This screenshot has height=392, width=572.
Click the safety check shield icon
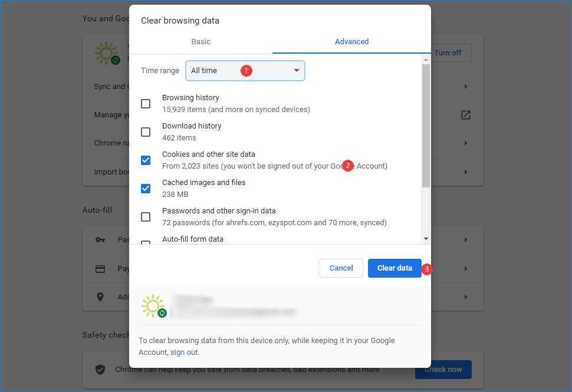coord(100,370)
